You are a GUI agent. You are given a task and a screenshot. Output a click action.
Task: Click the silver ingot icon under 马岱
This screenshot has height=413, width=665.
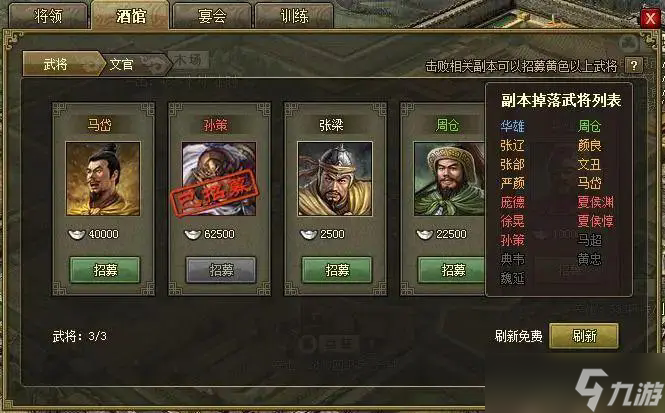click(x=77, y=234)
